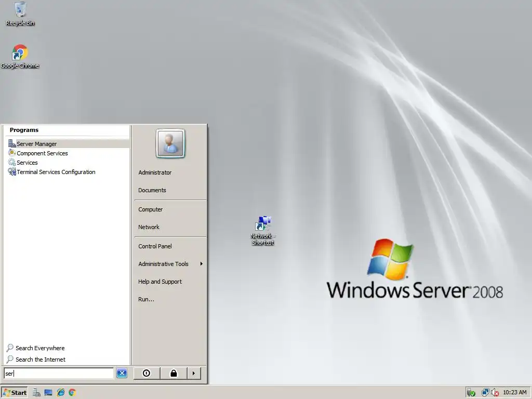Select the Network Shortcut desktop icon

[x=263, y=230]
